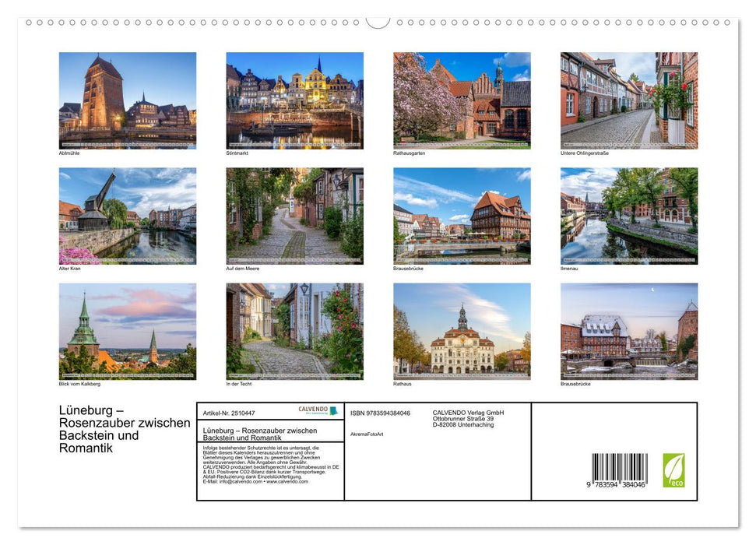Image resolution: width=756 pixels, height=545 pixels.
Task: Open the Abtmühle tower photo thumbnail
Action: [x=127, y=100]
